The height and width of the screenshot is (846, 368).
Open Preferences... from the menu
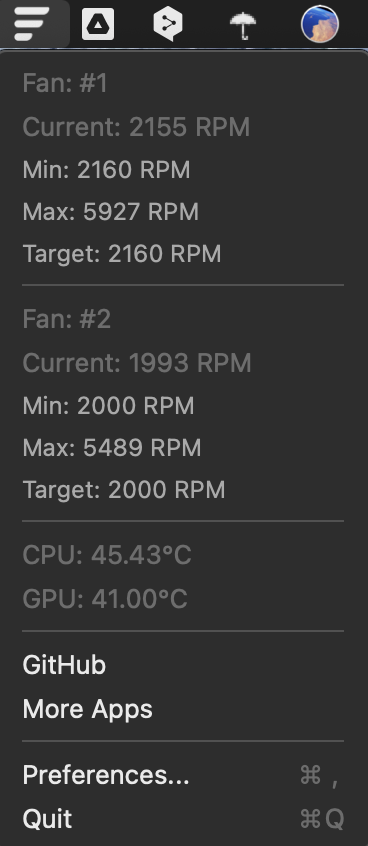coord(184,775)
